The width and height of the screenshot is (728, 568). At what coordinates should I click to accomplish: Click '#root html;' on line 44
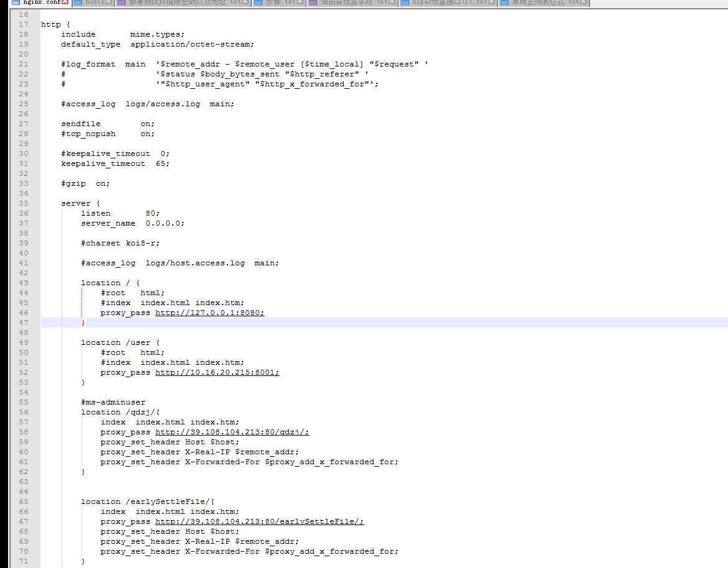click(x=133, y=293)
